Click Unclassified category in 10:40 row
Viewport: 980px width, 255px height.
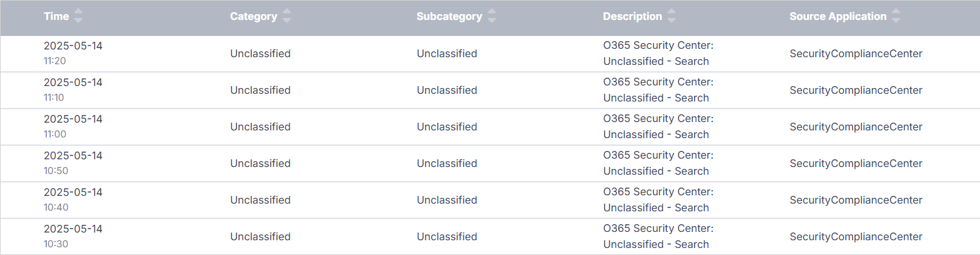click(x=260, y=200)
